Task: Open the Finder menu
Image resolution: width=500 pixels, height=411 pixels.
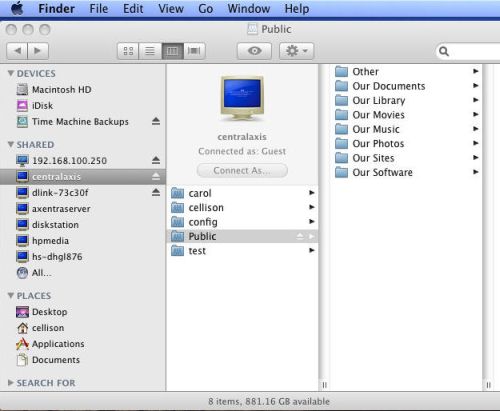Action: point(56,9)
